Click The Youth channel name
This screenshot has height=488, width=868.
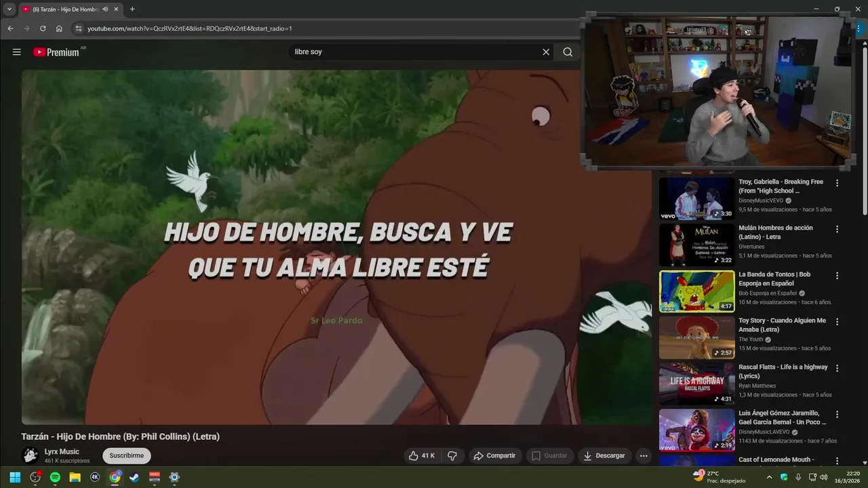pos(751,340)
